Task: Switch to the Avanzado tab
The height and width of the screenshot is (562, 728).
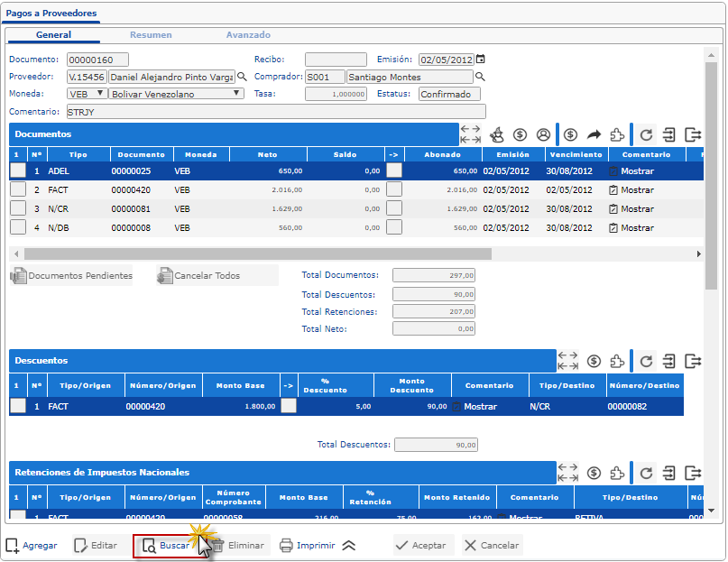Action: pyautogui.click(x=248, y=35)
